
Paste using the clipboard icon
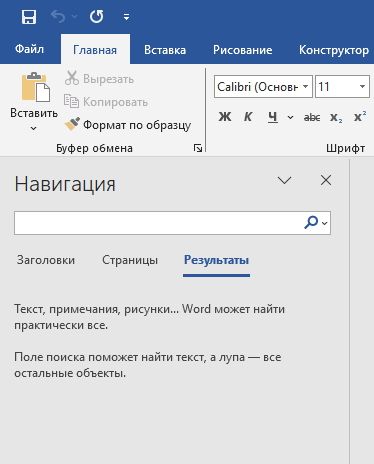[35, 87]
